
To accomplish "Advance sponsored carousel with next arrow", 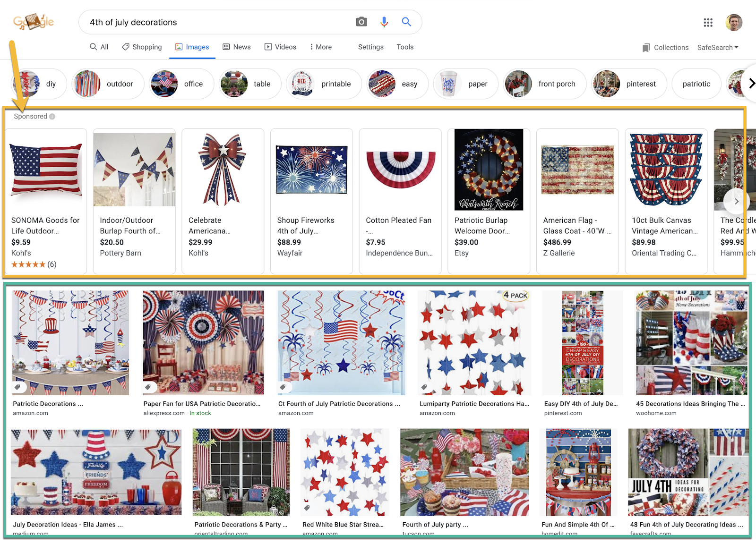I will [x=736, y=201].
